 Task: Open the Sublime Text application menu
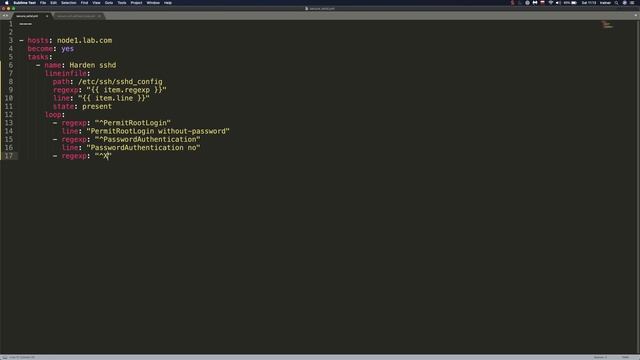[x=24, y=3]
